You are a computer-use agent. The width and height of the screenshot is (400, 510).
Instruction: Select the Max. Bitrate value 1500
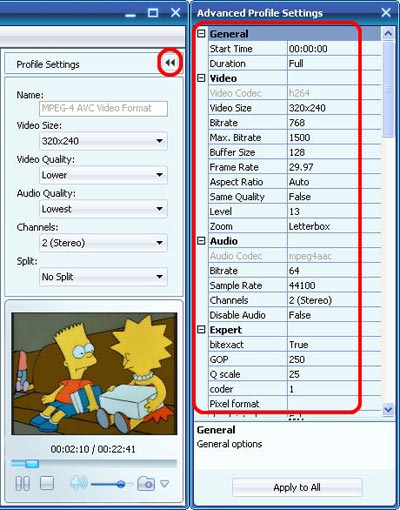coord(334,137)
